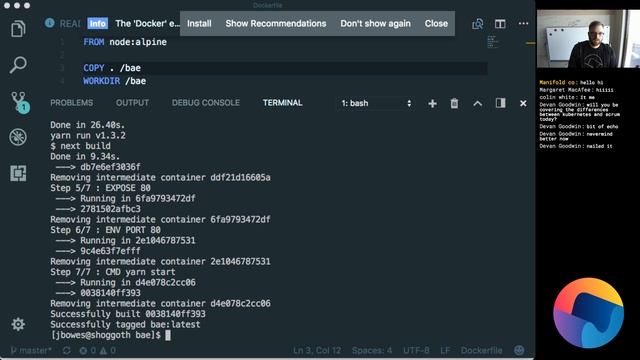640x360 pixels.
Task: Click the editor minimap
Action: [x=492, y=42]
